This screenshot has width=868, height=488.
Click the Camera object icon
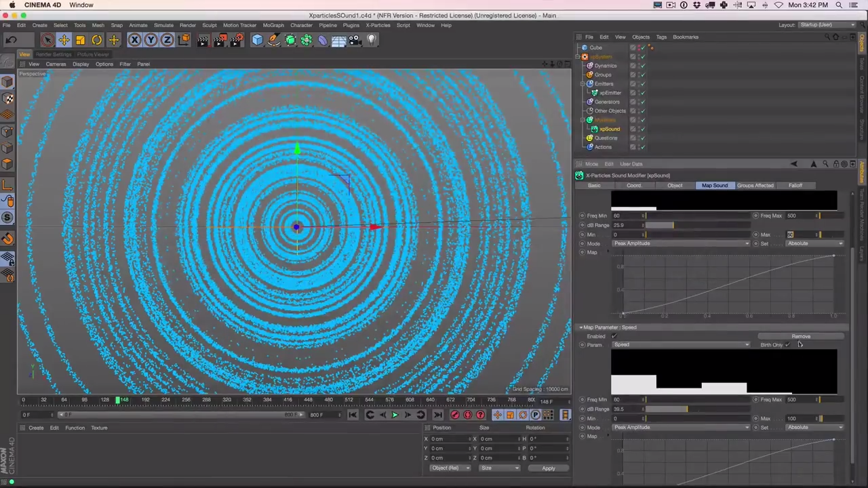point(355,40)
